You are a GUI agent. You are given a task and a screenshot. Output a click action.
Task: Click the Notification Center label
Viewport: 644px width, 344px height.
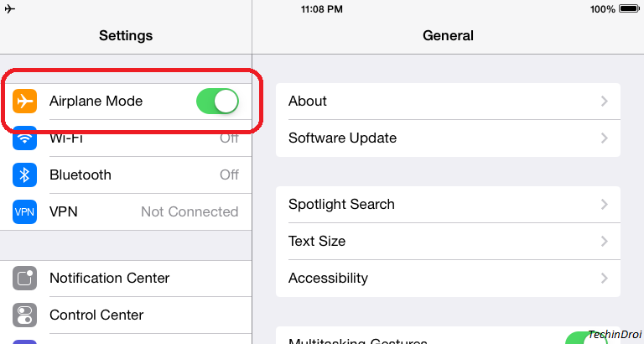pyautogui.click(x=109, y=279)
